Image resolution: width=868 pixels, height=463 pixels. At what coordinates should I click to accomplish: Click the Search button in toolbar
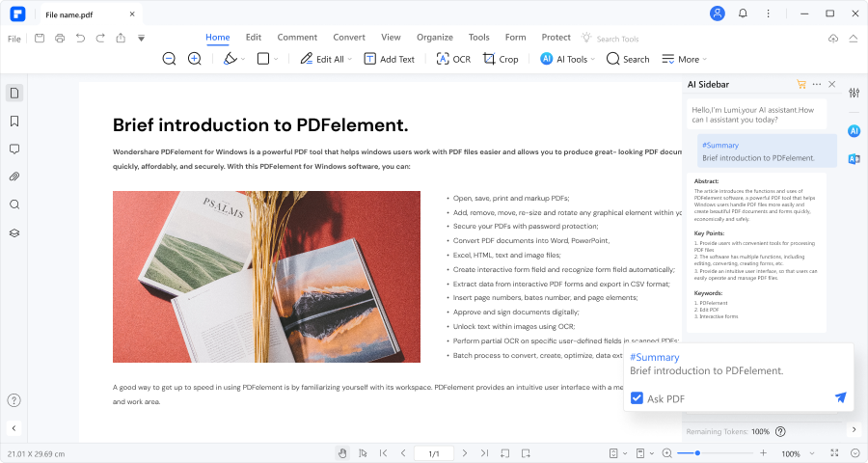(628, 59)
